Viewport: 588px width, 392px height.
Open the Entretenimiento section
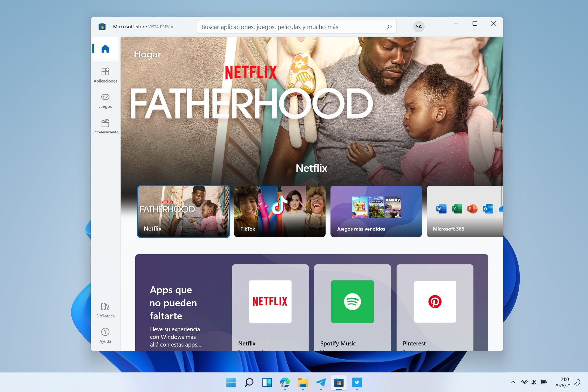click(105, 127)
